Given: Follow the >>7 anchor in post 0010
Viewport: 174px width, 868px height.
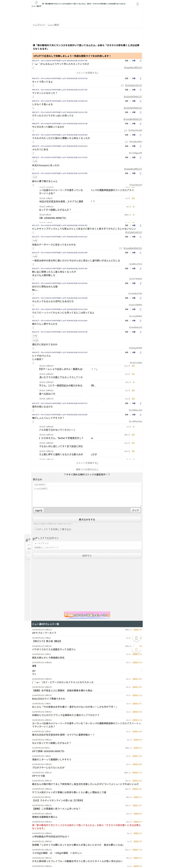Looking at the screenshot, I should [35, 177].
